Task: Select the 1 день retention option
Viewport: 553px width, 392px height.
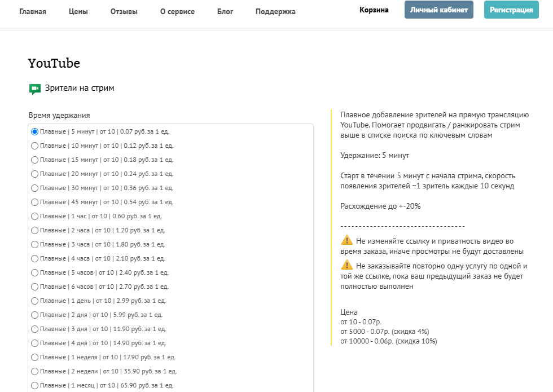Action: click(x=34, y=301)
